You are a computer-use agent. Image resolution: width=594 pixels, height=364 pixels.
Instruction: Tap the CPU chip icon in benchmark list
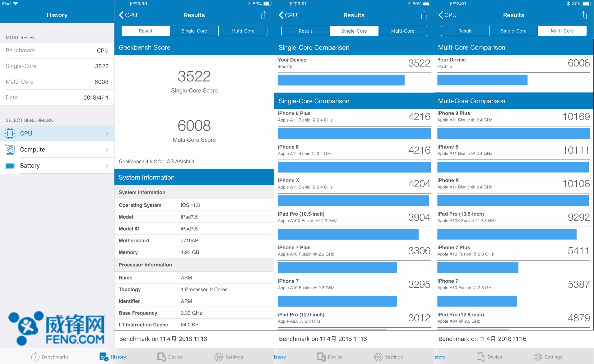tap(10, 133)
